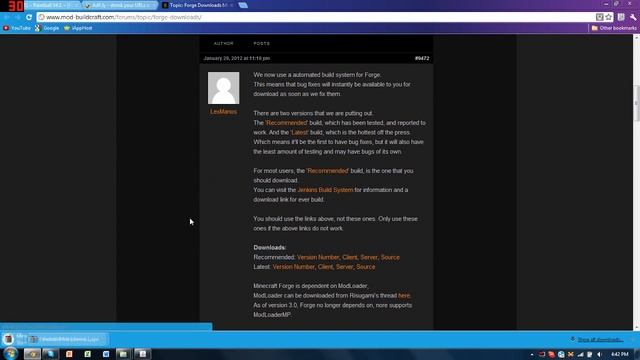Open the Jenkins Build System link
This screenshot has width=640, height=360.
click(325, 190)
